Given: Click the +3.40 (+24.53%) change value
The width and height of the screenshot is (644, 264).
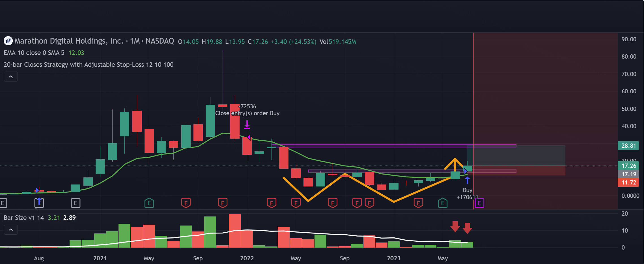Looking at the screenshot, I should pyautogui.click(x=294, y=42).
